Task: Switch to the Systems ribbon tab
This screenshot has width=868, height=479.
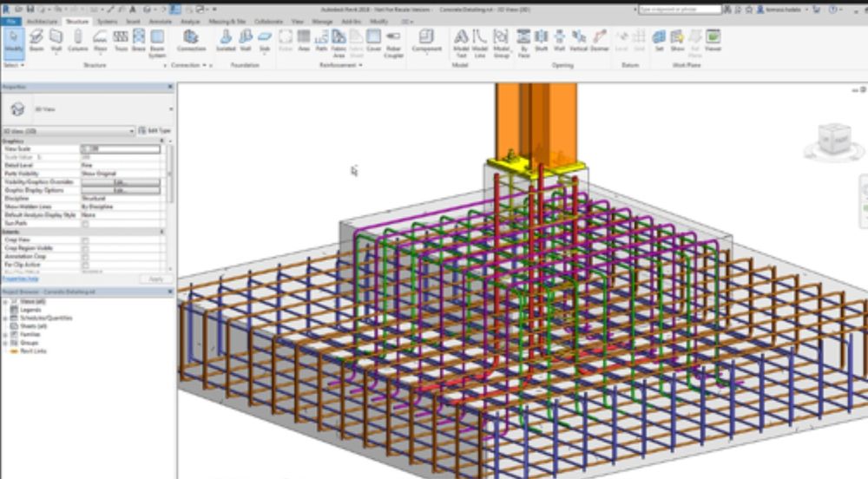Action: pos(108,22)
